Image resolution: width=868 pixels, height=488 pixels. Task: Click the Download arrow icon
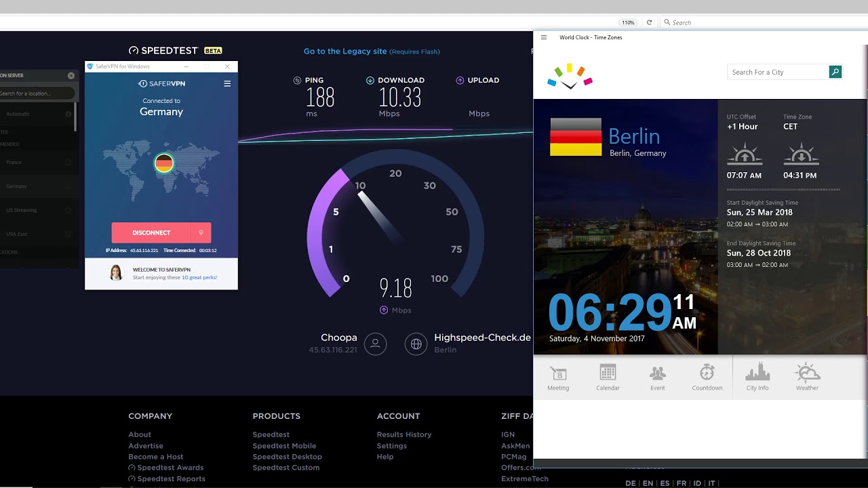(x=370, y=80)
